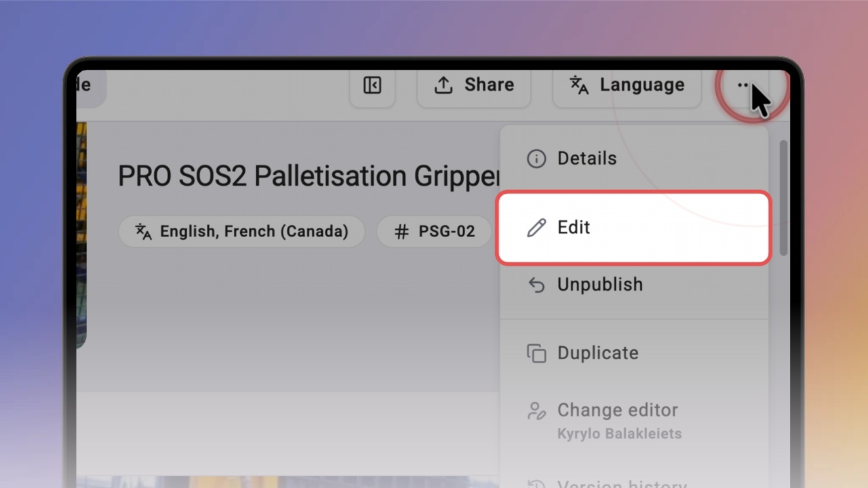Click the Share button
This screenshot has height=488, width=868.
pyautogui.click(x=474, y=85)
